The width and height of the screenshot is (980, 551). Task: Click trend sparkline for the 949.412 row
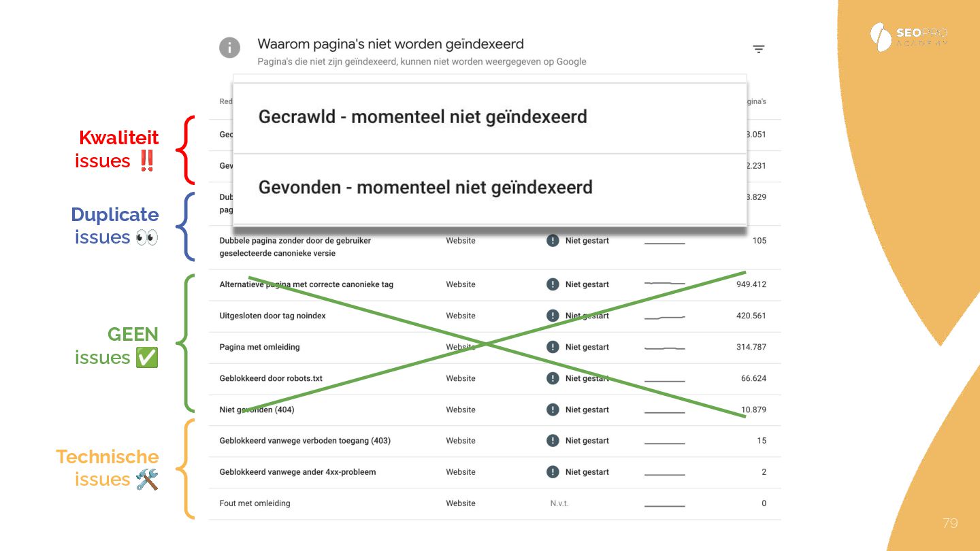(x=664, y=284)
